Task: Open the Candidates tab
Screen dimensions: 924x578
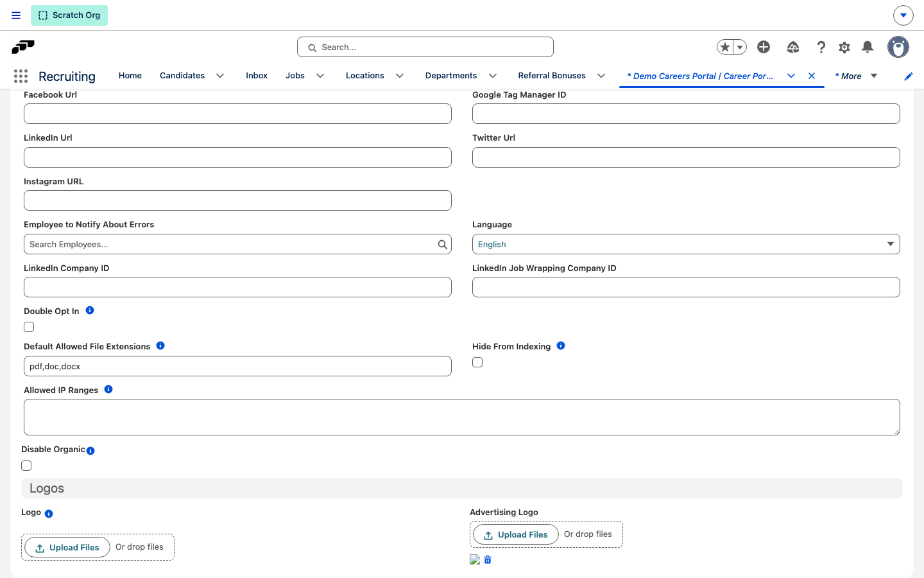Action: point(182,75)
